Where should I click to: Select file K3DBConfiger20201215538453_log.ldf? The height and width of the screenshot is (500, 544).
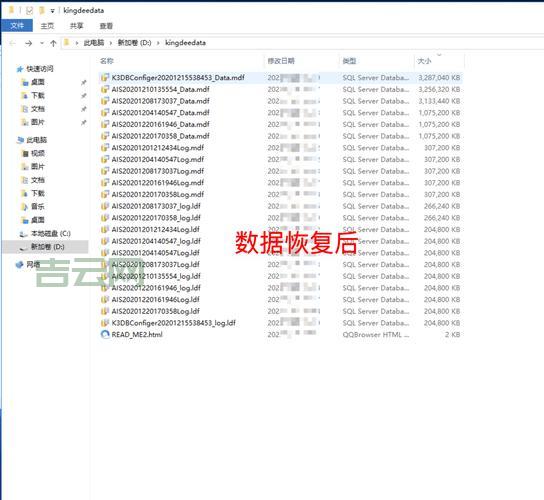coord(173,323)
